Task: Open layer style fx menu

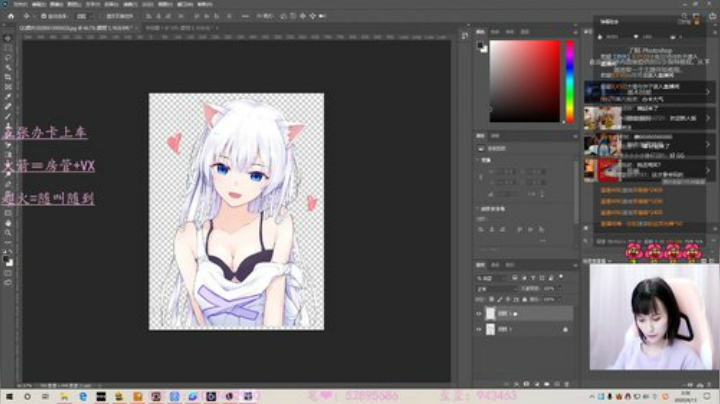Action: (516, 384)
